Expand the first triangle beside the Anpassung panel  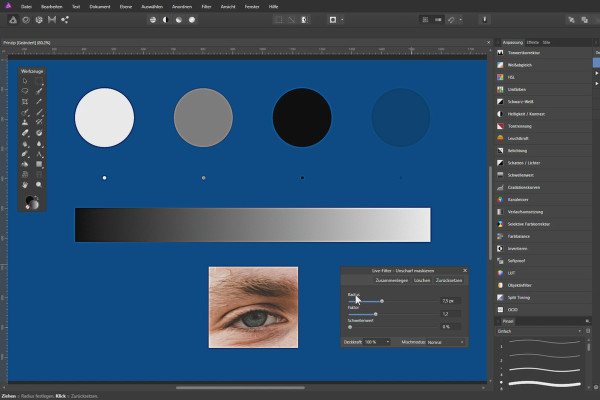596,73
